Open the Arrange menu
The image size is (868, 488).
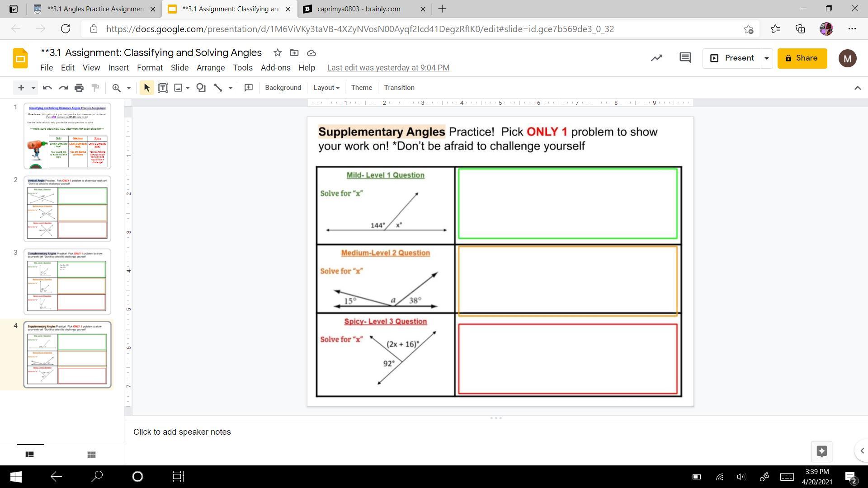[210, 68]
